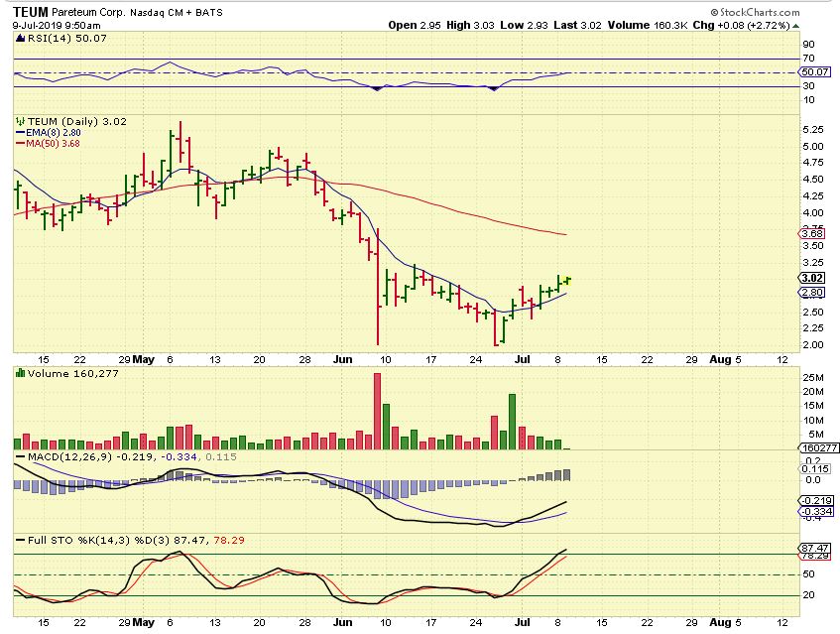The width and height of the screenshot is (840, 634).
Task: Click the 160277 volume tag on right axis
Action: [x=819, y=448]
